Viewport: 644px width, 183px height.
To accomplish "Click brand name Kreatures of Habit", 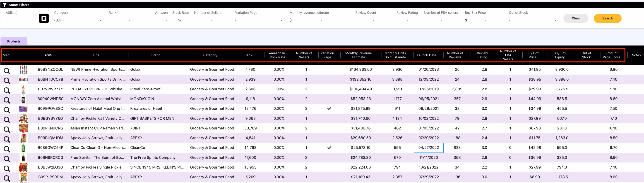I will tap(146, 108).
